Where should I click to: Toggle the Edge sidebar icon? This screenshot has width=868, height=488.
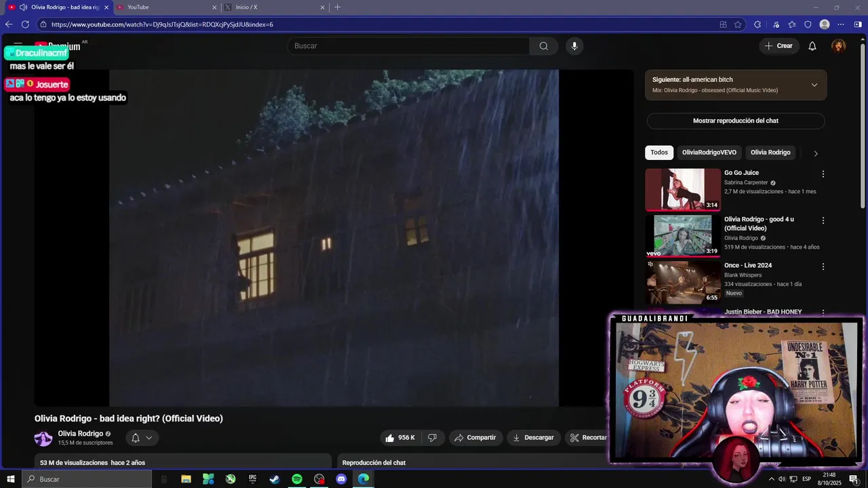pyautogui.click(x=858, y=24)
